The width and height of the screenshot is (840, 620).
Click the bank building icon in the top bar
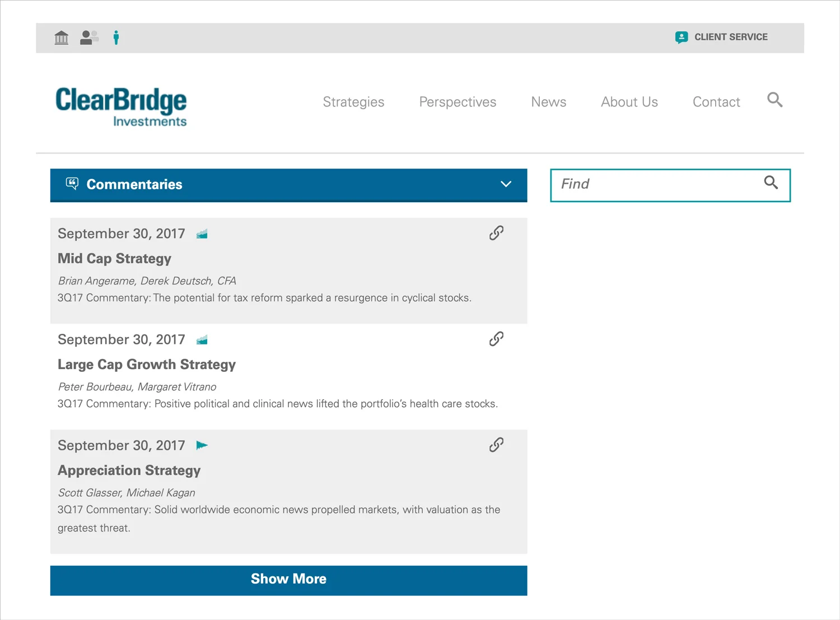pos(61,37)
